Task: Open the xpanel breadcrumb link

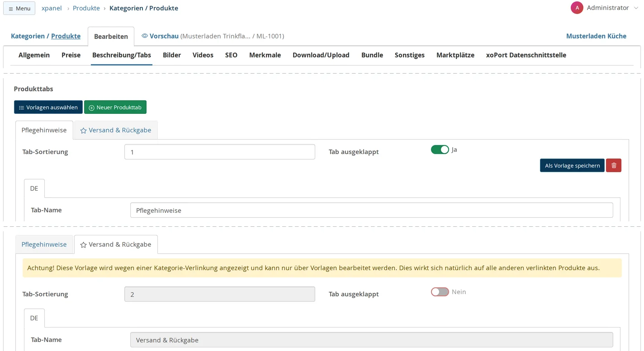Action: [52, 8]
